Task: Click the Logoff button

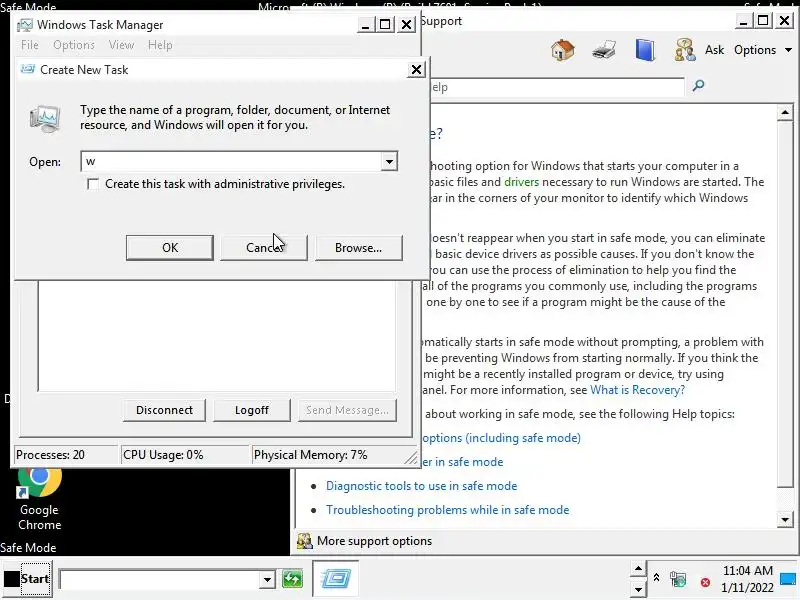Action: click(252, 410)
